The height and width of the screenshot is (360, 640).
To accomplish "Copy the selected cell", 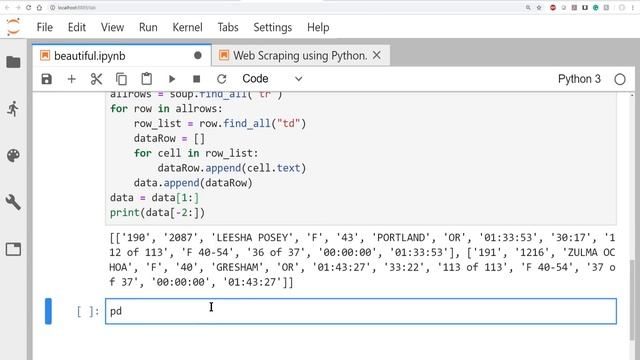I will pyautogui.click(x=121, y=79).
